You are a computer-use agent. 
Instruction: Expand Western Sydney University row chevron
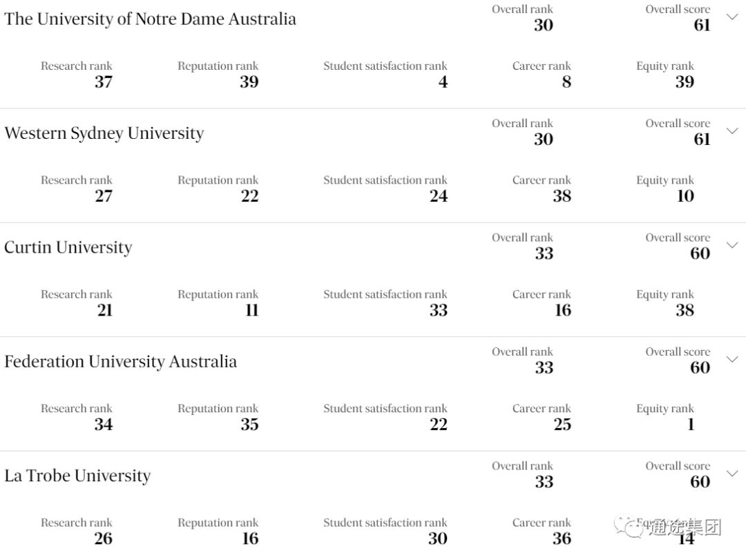732,131
